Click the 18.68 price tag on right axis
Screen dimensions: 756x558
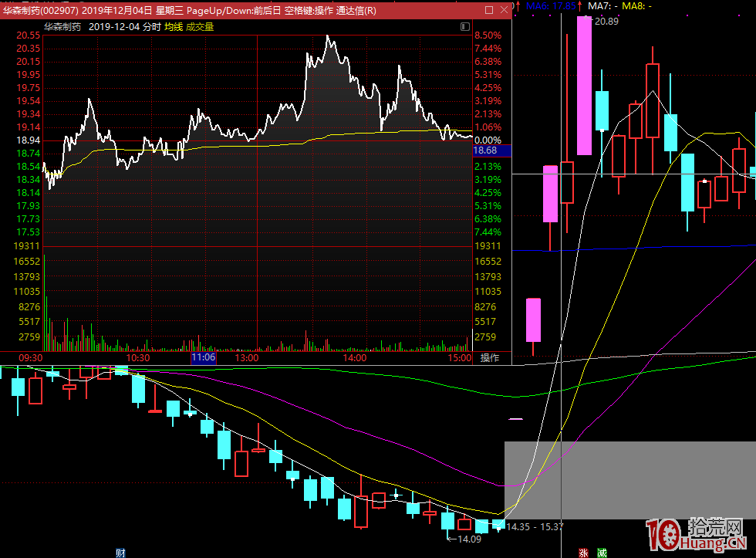tap(484, 153)
